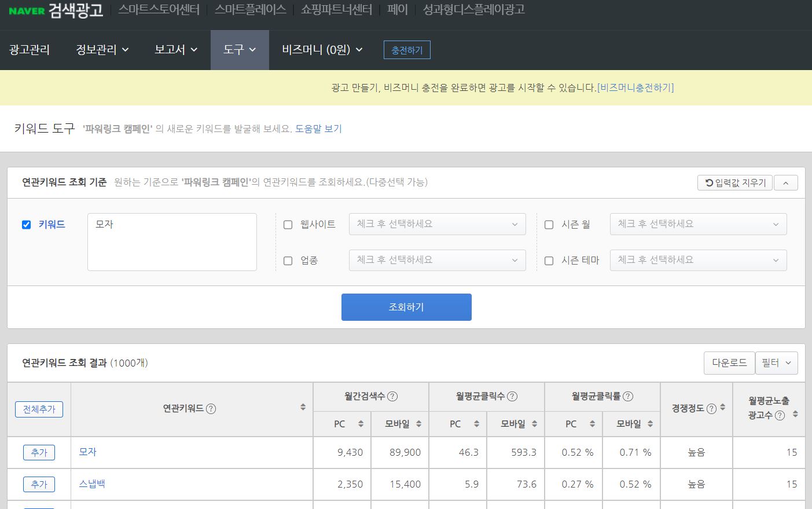
Task: Click help icon next to 월평균클릭수
Action: (x=512, y=397)
